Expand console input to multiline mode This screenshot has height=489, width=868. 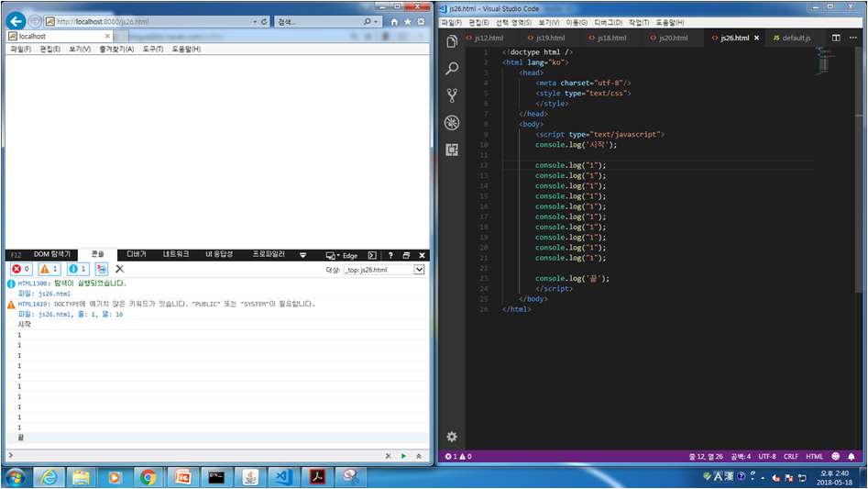419,456
